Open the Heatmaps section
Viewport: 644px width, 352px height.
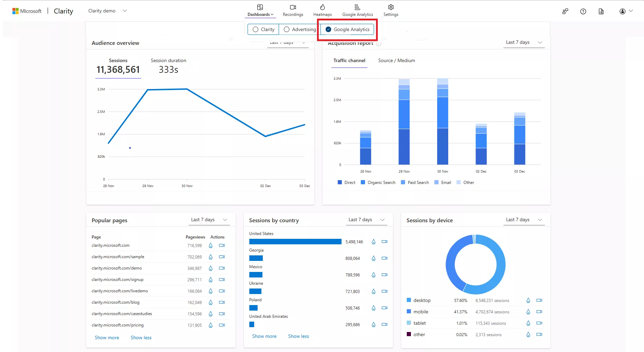click(323, 11)
